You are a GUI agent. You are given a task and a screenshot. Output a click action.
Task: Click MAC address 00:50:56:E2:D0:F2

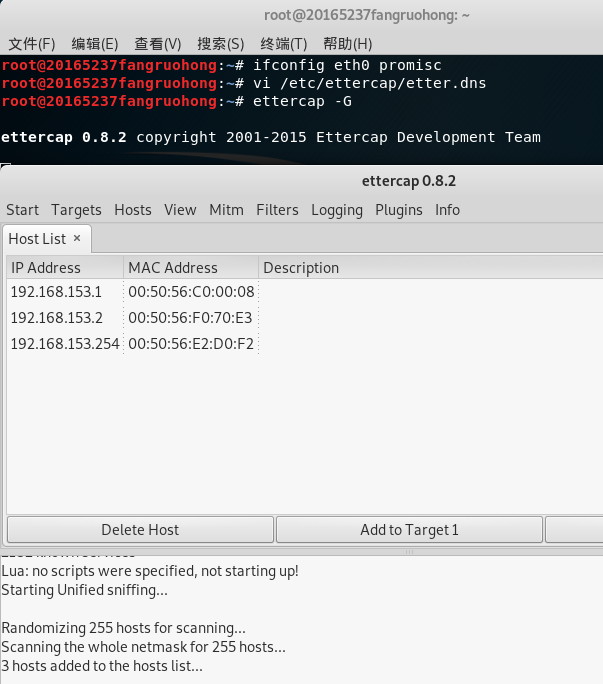191,344
